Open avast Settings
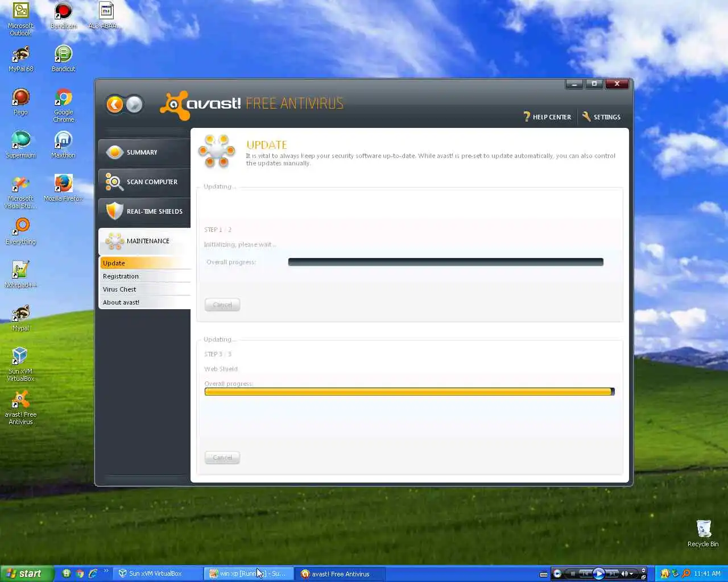Image resolution: width=728 pixels, height=582 pixels. (x=601, y=117)
